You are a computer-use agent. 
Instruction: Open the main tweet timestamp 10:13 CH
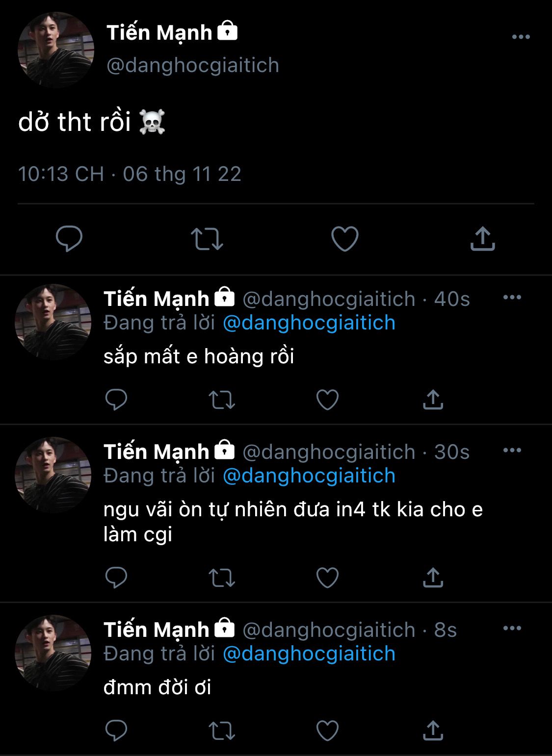61,174
